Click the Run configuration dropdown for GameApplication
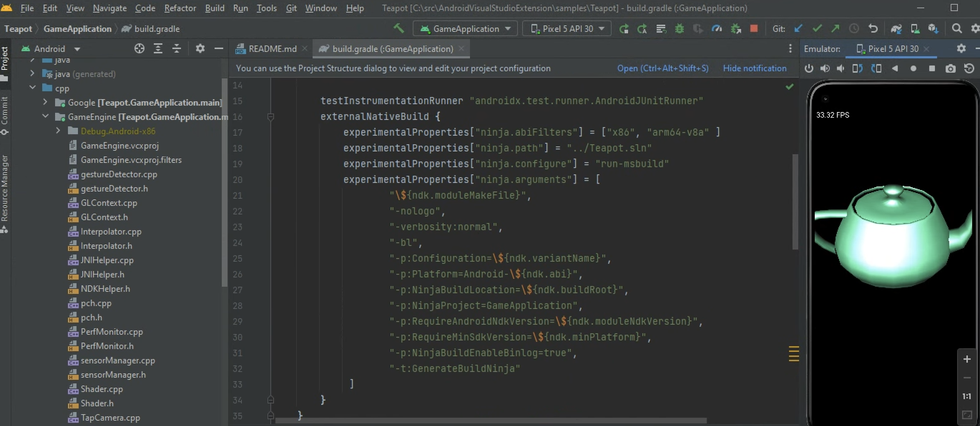This screenshot has width=980, height=426. [464, 29]
